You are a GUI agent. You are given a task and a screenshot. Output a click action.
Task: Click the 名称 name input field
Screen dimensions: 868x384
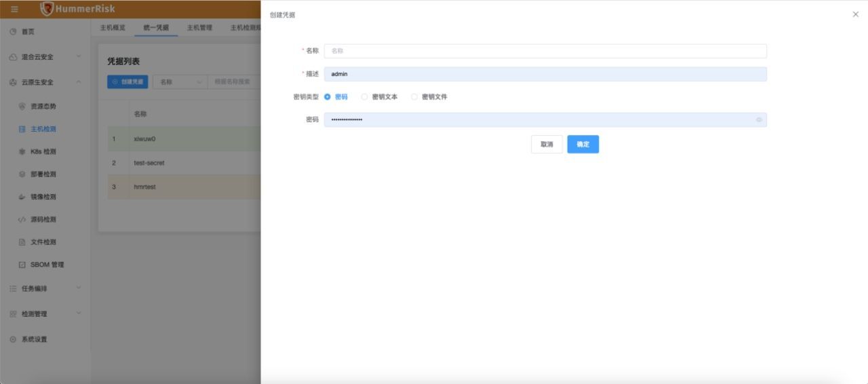tap(545, 52)
